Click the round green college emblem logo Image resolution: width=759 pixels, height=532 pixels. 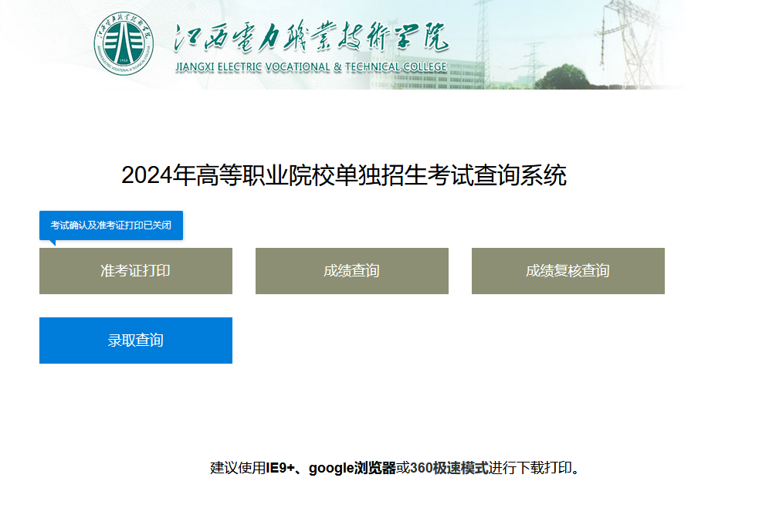coord(124,43)
